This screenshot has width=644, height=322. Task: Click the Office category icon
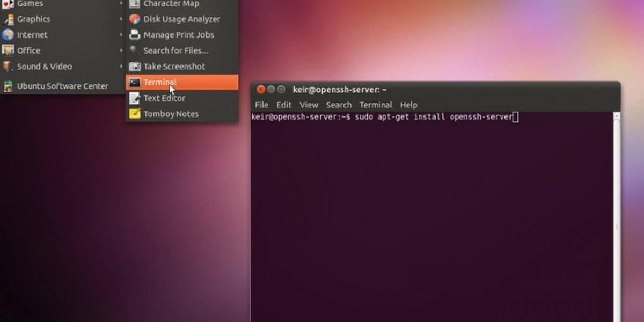coord(8,50)
